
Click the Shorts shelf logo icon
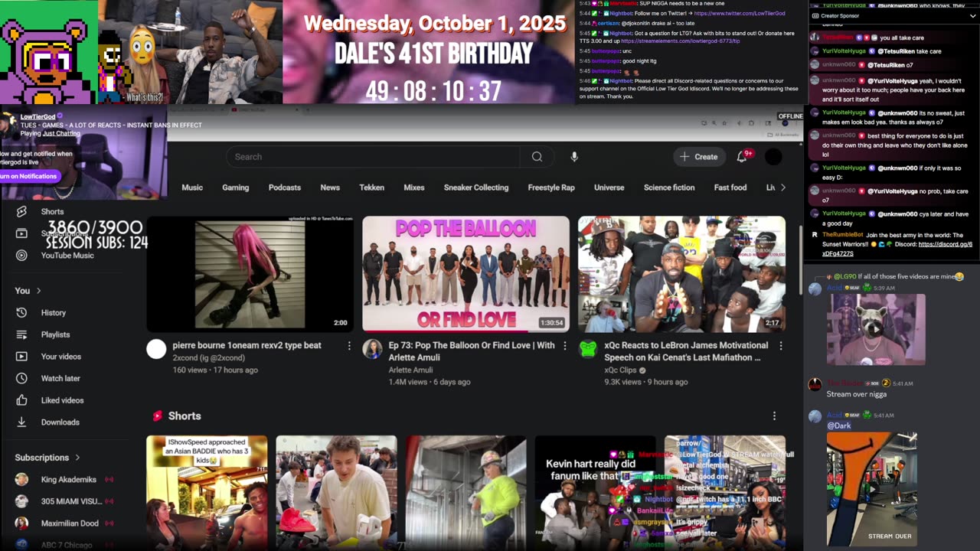(x=157, y=416)
